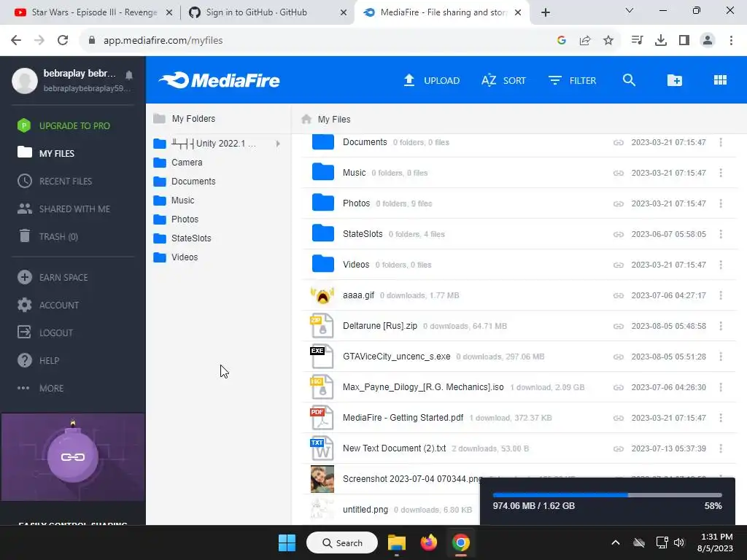The height and width of the screenshot is (560, 747).
Task: Click the purple share link promo icon
Action: point(73,456)
